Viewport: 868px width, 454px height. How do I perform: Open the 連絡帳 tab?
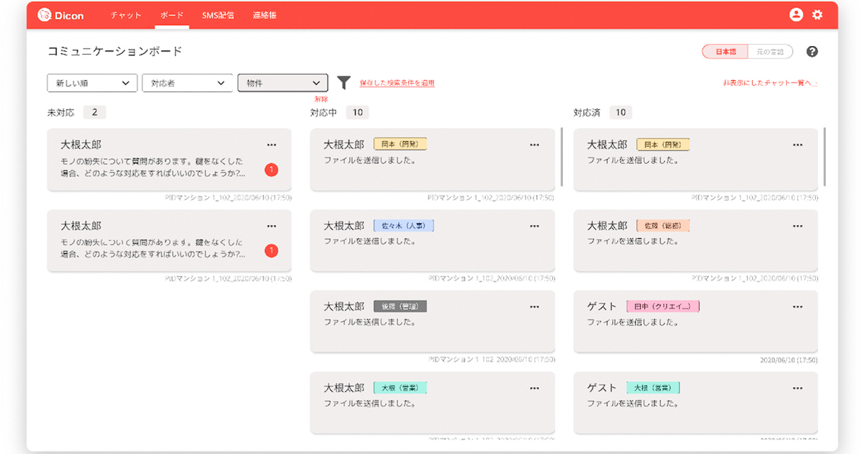click(264, 15)
